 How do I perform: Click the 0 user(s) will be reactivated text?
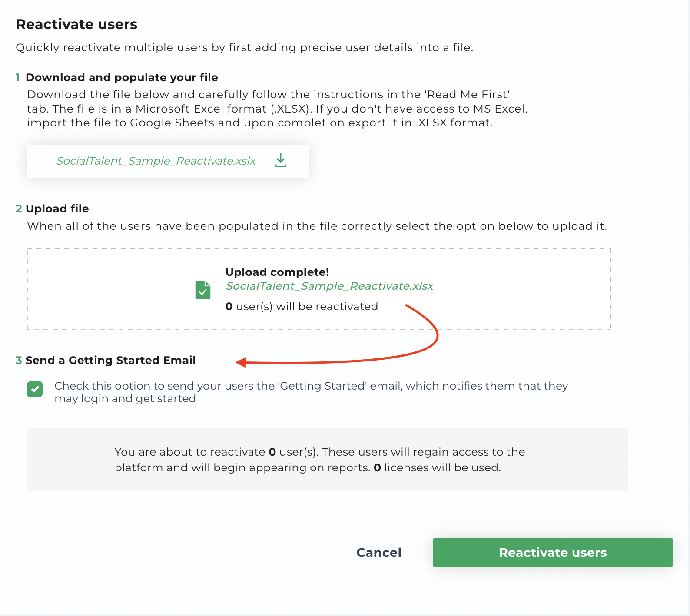(302, 307)
